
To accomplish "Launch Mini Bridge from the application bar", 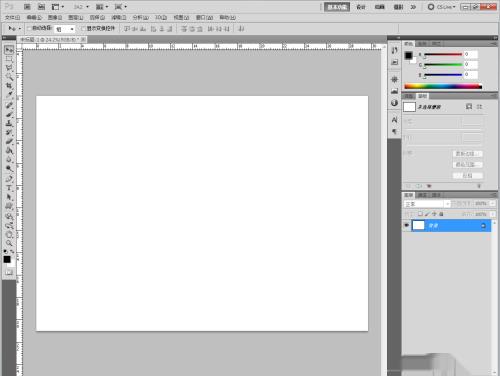I will point(41,7).
